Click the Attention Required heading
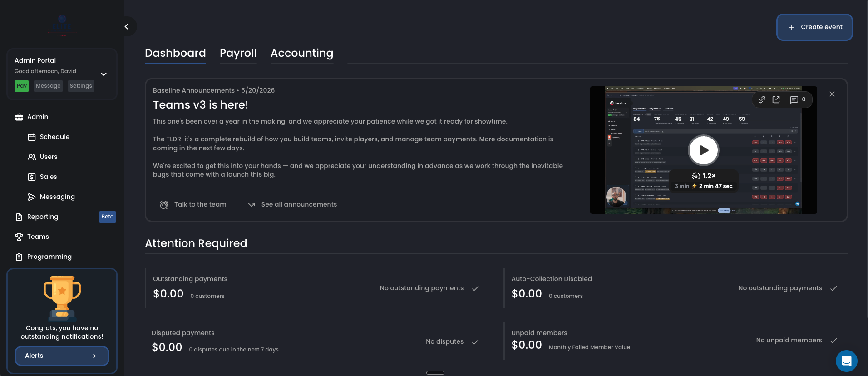868x376 pixels. [x=196, y=243]
